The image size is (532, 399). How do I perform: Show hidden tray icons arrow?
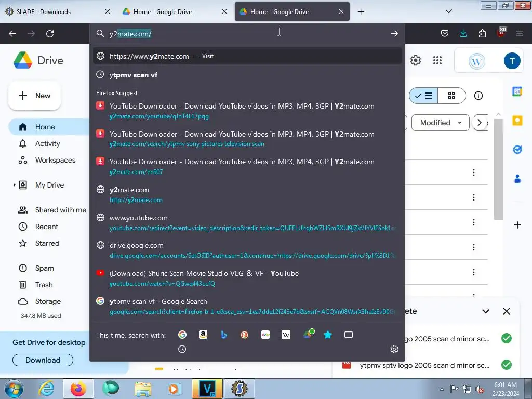[x=442, y=390]
